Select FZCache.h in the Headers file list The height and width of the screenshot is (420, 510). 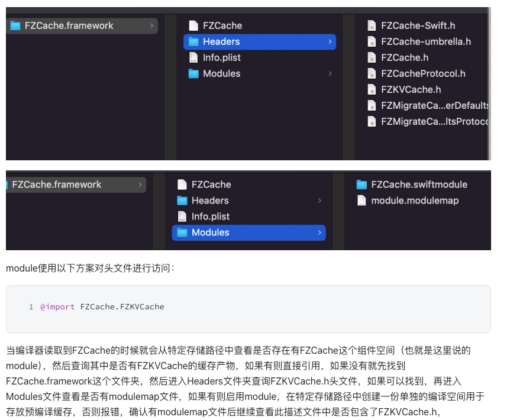pyautogui.click(x=405, y=57)
